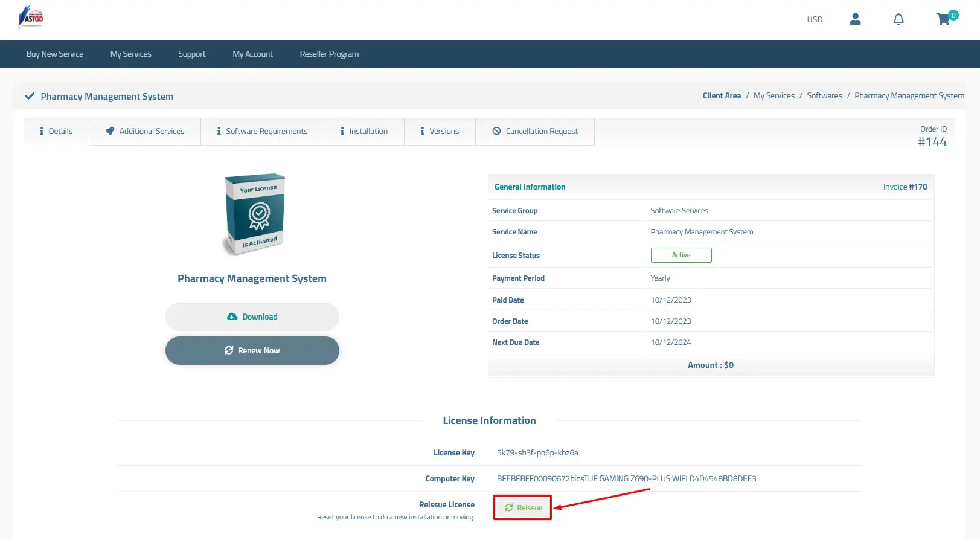The image size is (980, 540).
Task: Open the shopping cart icon
Action: (x=943, y=19)
